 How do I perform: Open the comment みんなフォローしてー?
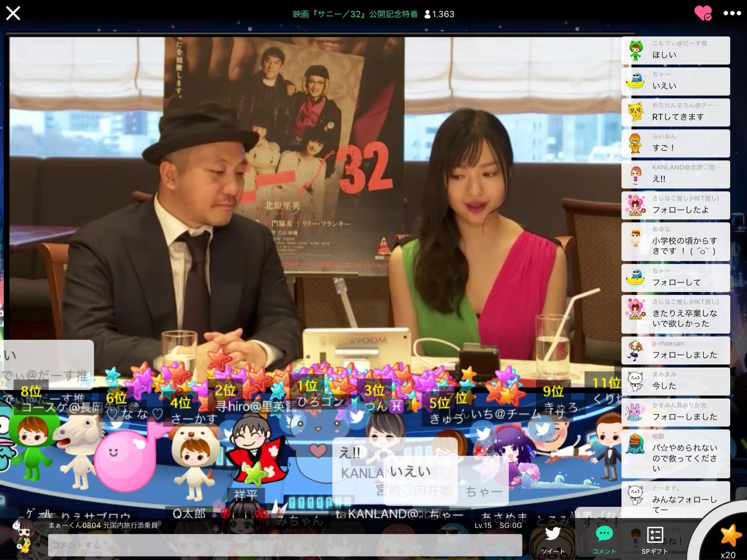675,500
